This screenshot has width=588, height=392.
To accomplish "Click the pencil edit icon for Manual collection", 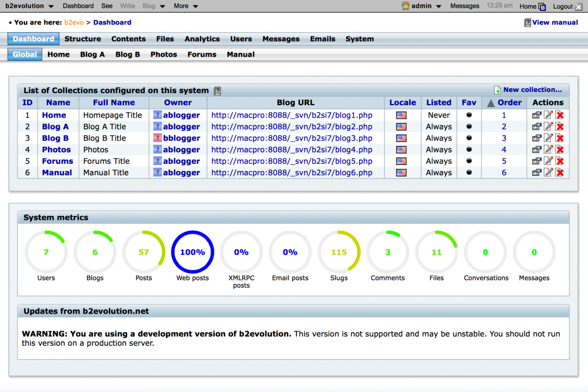I will (x=548, y=173).
